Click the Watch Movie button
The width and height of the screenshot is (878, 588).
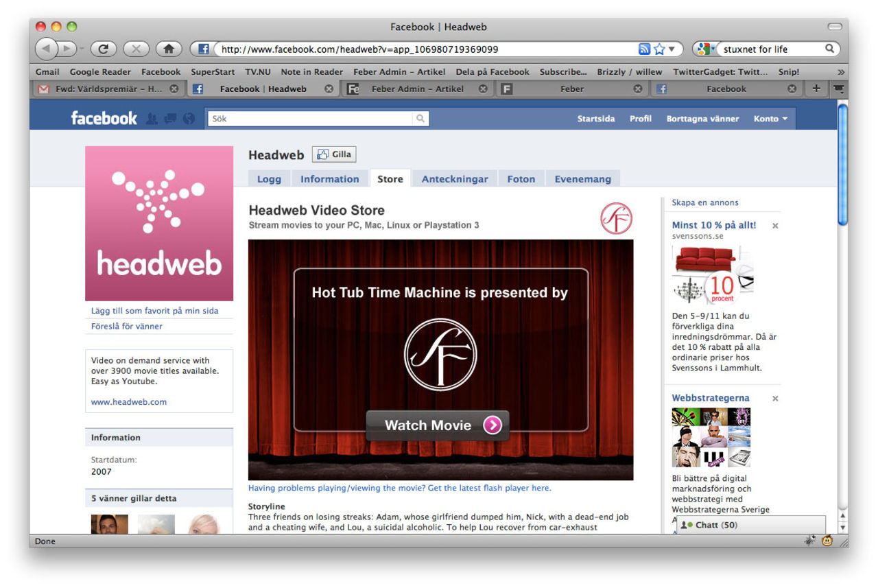pyautogui.click(x=437, y=425)
